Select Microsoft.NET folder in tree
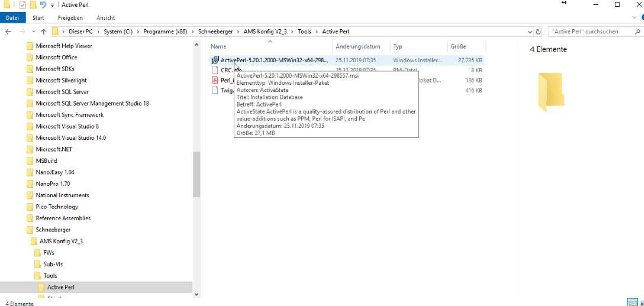Screen dimensions: 644x306 pyautogui.click(x=54, y=149)
